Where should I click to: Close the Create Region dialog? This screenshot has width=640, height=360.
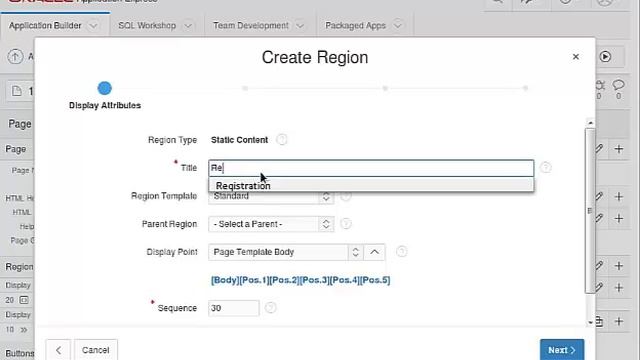point(576,57)
